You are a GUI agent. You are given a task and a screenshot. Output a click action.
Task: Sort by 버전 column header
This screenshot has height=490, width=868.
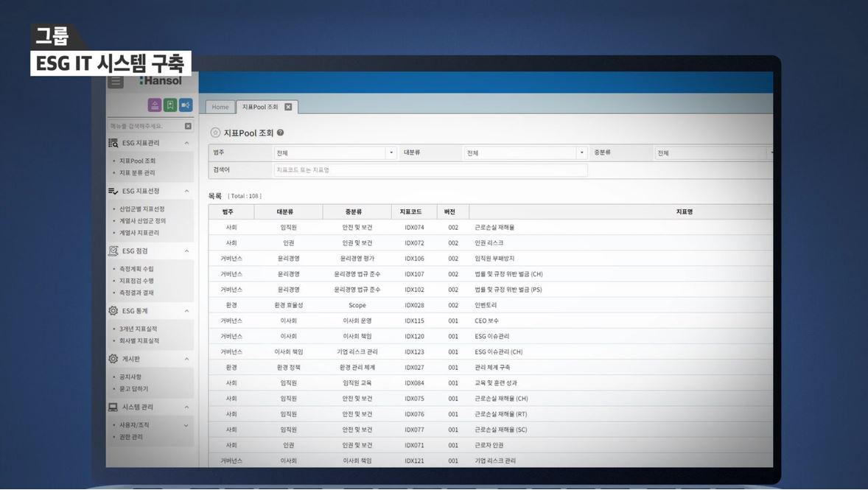pyautogui.click(x=453, y=211)
